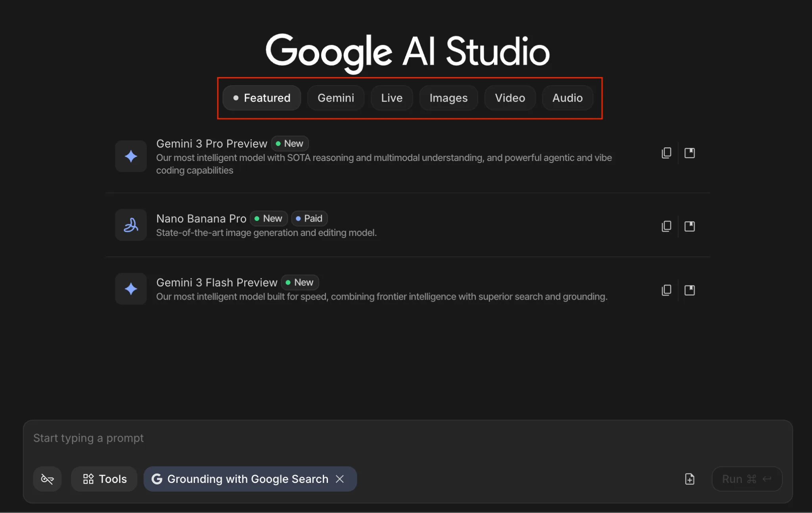Select the Gemini 3 Flash Preview model title
812x513 pixels.
tap(216, 283)
